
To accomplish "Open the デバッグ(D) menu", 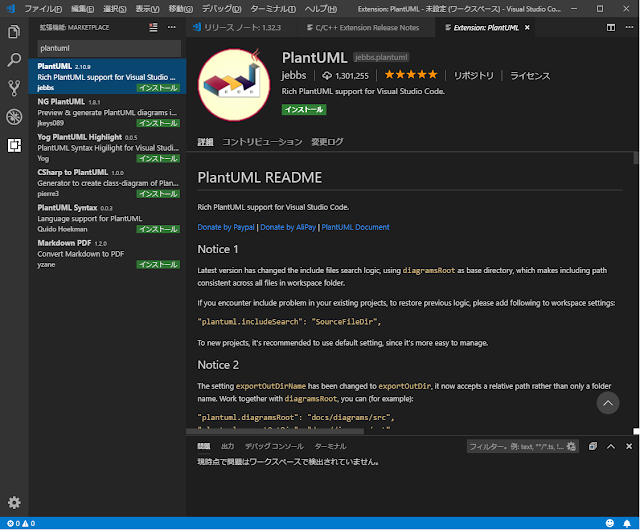I will tap(221, 9).
